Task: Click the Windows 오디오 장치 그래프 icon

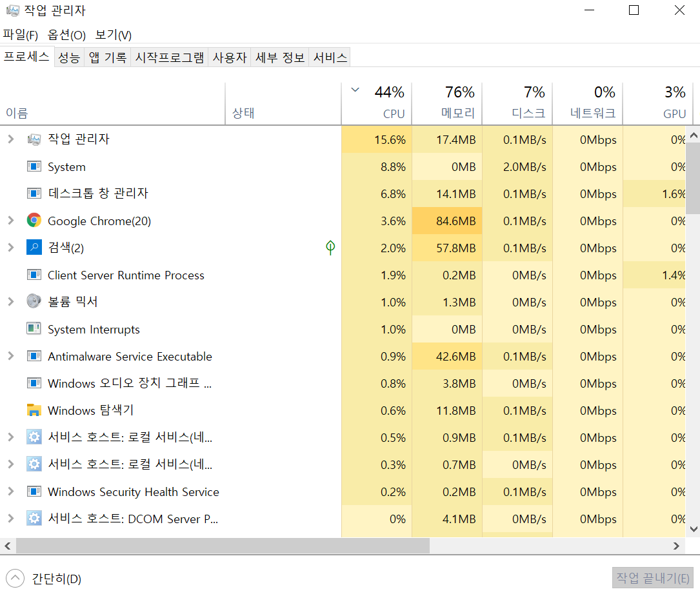Action: [x=34, y=383]
